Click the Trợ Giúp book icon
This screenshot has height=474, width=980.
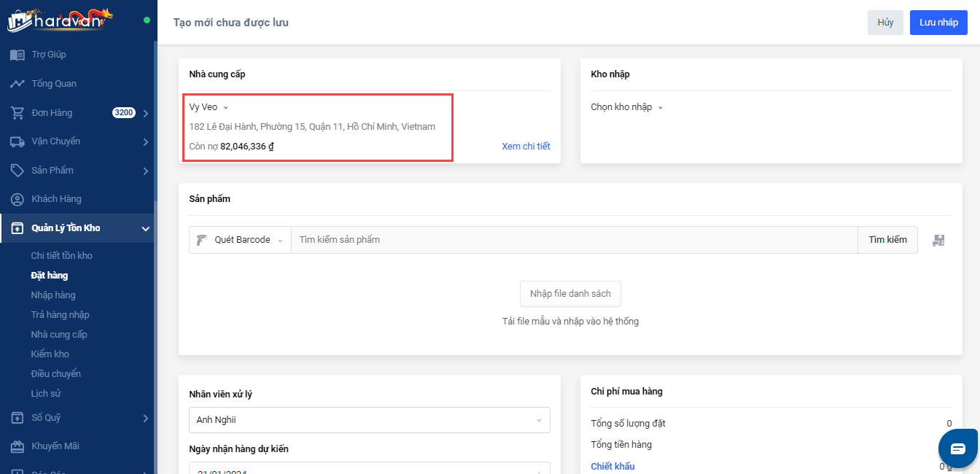[17, 55]
